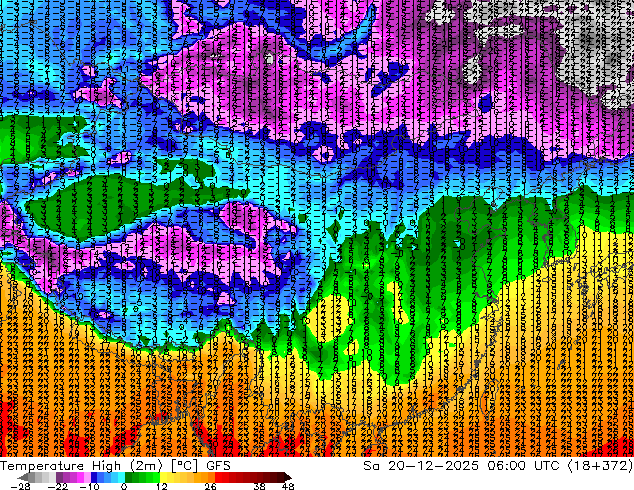
Task: Click the dark blue swatch at the -10 mark
Action: click(x=94, y=477)
